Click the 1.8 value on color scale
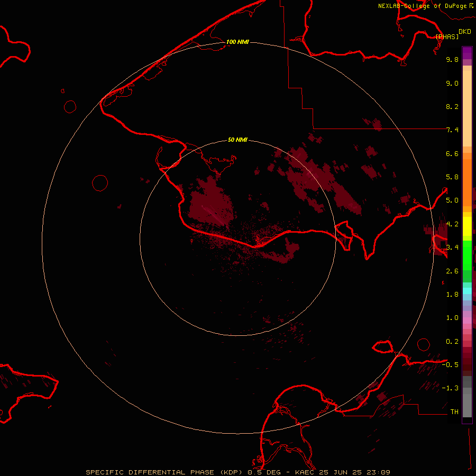Viewport: 476px width, 476px height. coord(452,295)
